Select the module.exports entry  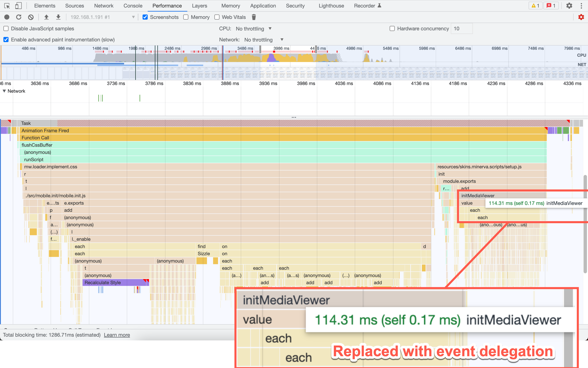pos(494,181)
